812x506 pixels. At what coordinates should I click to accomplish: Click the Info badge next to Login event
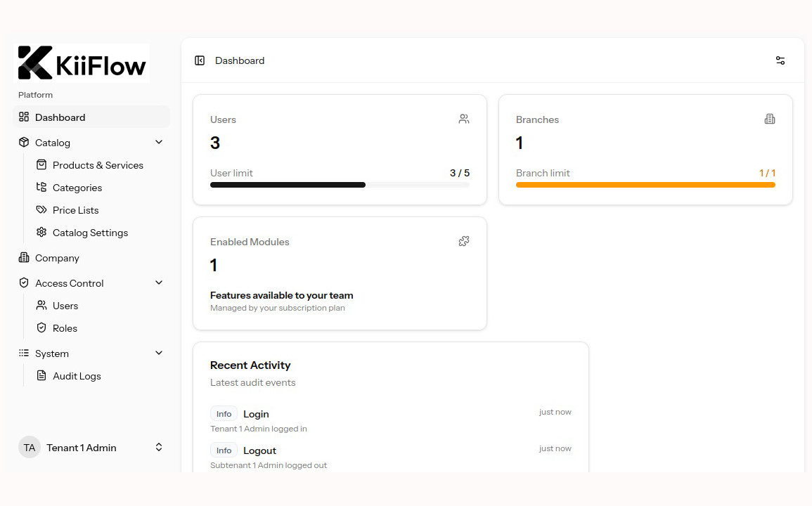pos(224,414)
